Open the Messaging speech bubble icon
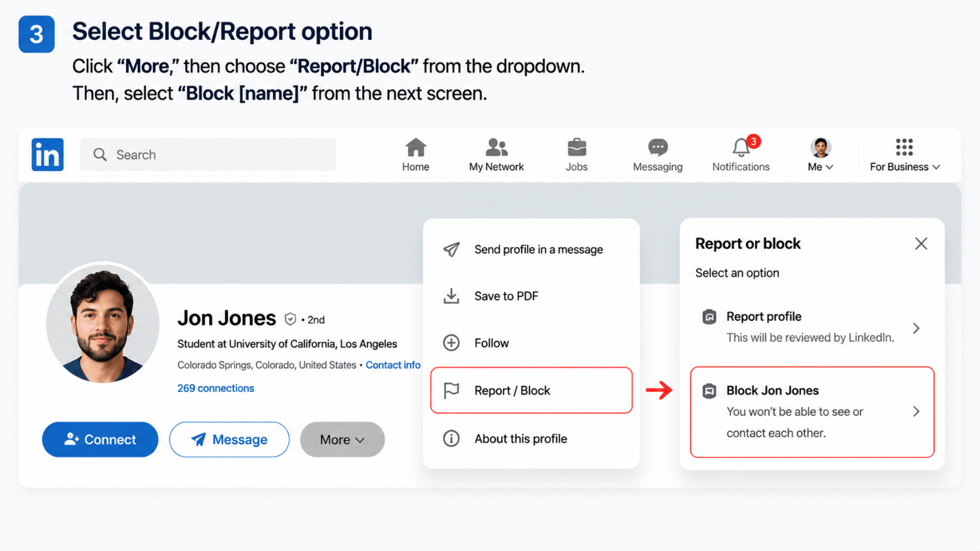The width and height of the screenshot is (980, 551). pos(658,147)
